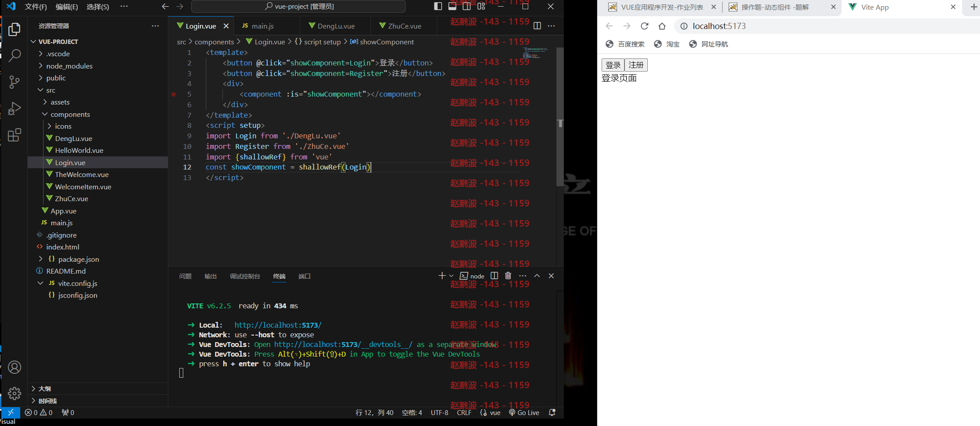Reload the Vite App browser page
Screen dimensions: 980x426
[x=644, y=26]
